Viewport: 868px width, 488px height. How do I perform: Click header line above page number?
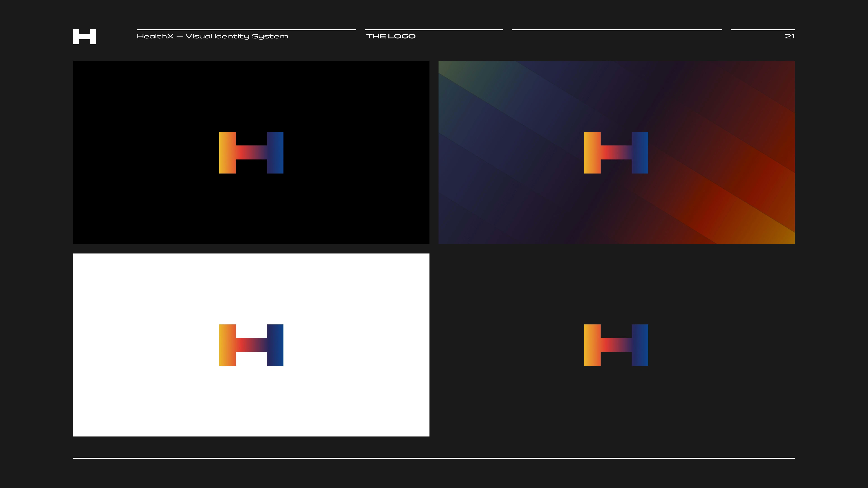[x=762, y=30]
